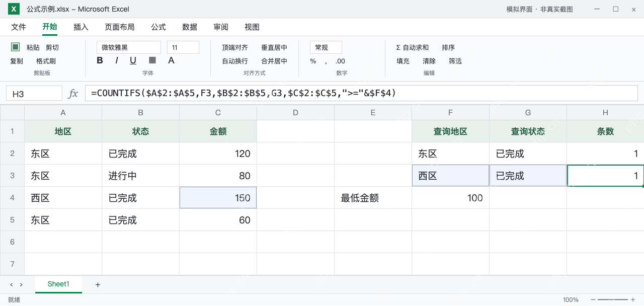
Task: Toggle Underline formatting
Action: click(133, 60)
